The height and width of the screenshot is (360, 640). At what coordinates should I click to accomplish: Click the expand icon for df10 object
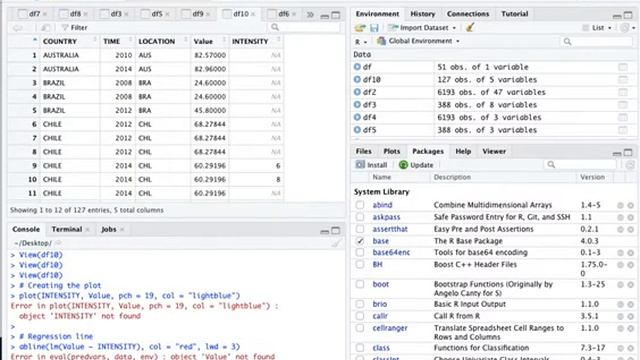[x=357, y=79]
